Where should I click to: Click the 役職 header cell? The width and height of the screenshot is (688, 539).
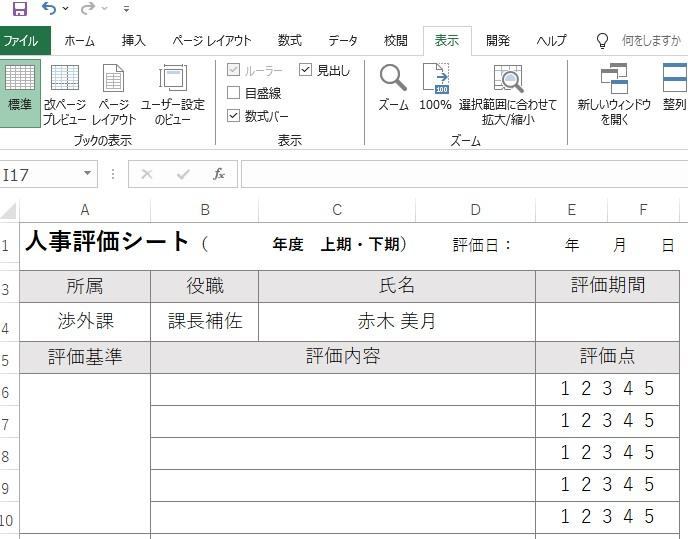(204, 286)
